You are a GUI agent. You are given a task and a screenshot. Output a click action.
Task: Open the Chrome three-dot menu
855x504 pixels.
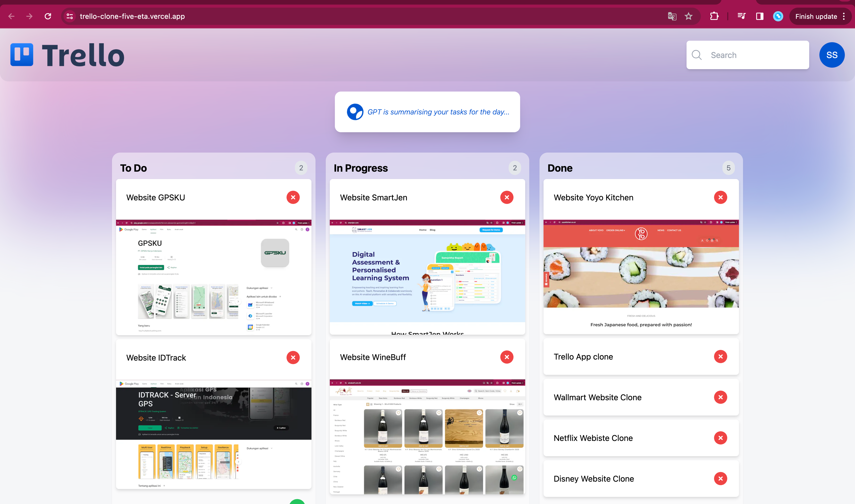coord(844,16)
